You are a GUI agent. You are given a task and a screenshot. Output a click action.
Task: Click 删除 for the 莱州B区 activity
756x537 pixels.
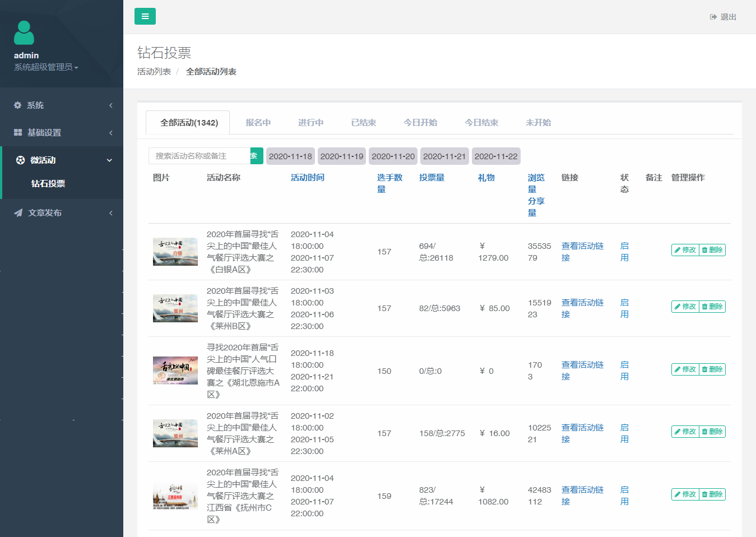coord(712,307)
